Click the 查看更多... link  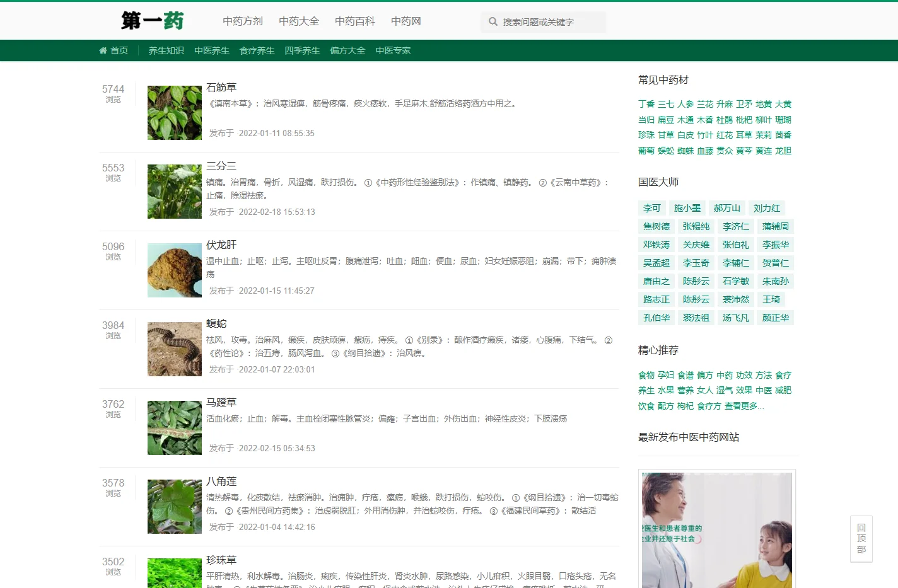(744, 406)
